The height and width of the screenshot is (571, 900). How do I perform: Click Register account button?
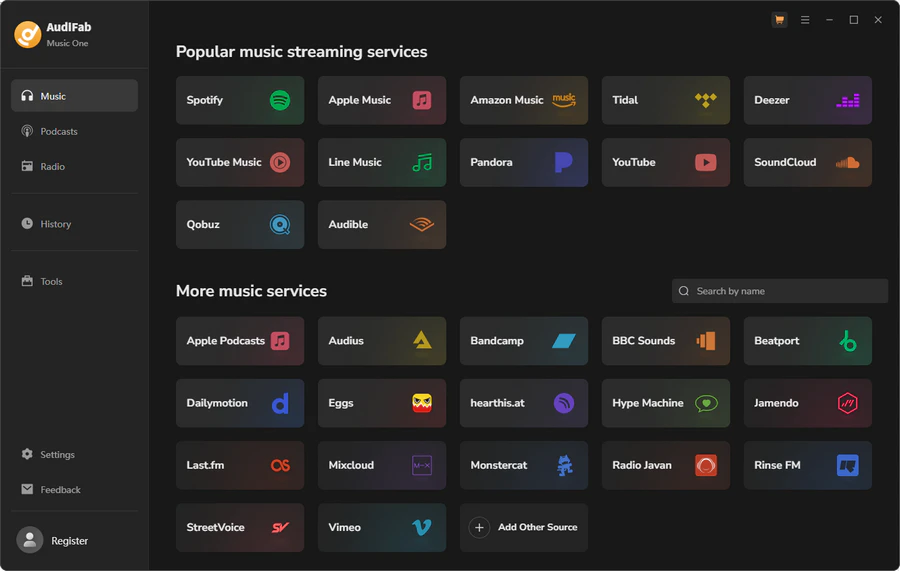pos(53,541)
